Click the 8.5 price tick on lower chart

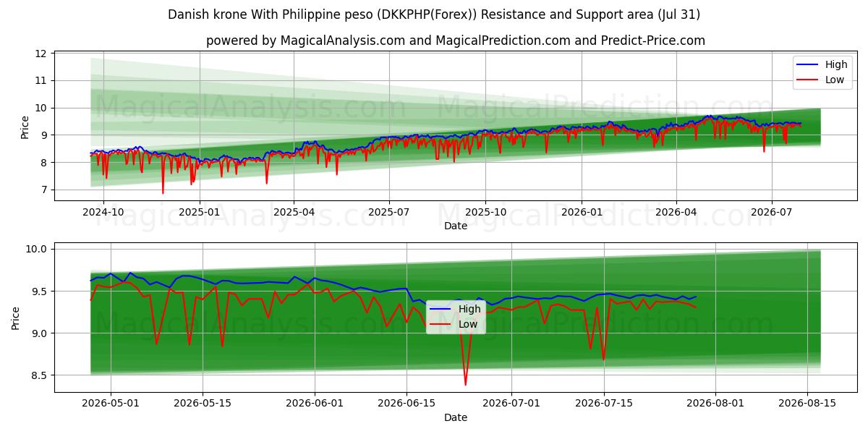coord(39,375)
